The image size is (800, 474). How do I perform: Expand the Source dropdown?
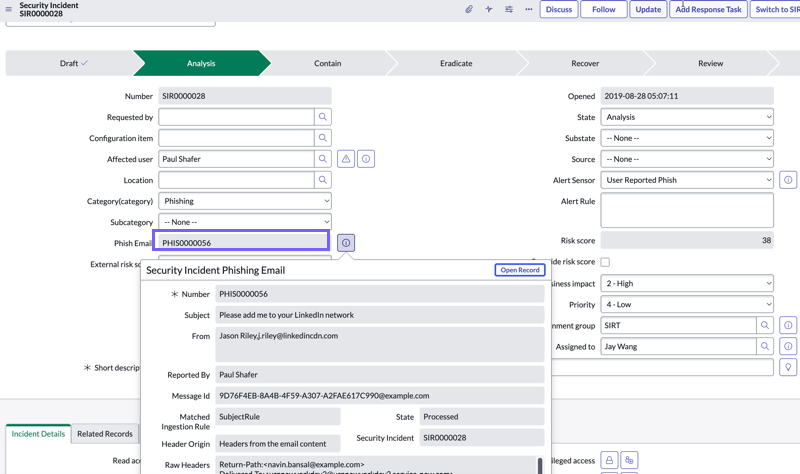pos(687,159)
